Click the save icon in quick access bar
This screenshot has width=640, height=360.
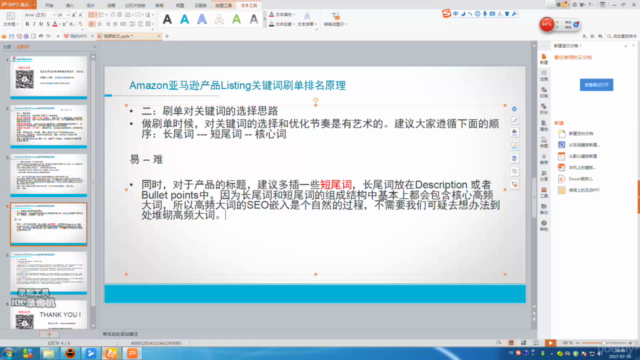click(11, 36)
